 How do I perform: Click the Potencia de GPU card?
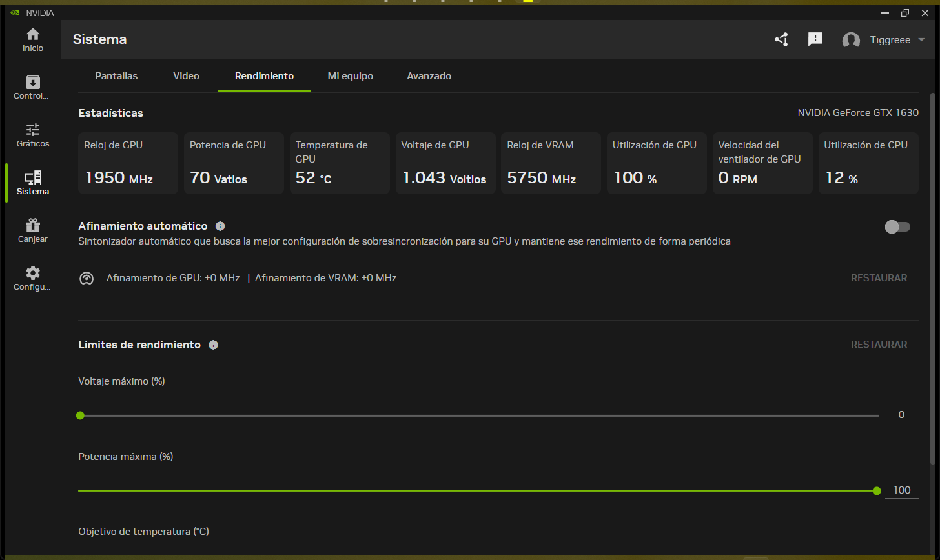(x=234, y=163)
